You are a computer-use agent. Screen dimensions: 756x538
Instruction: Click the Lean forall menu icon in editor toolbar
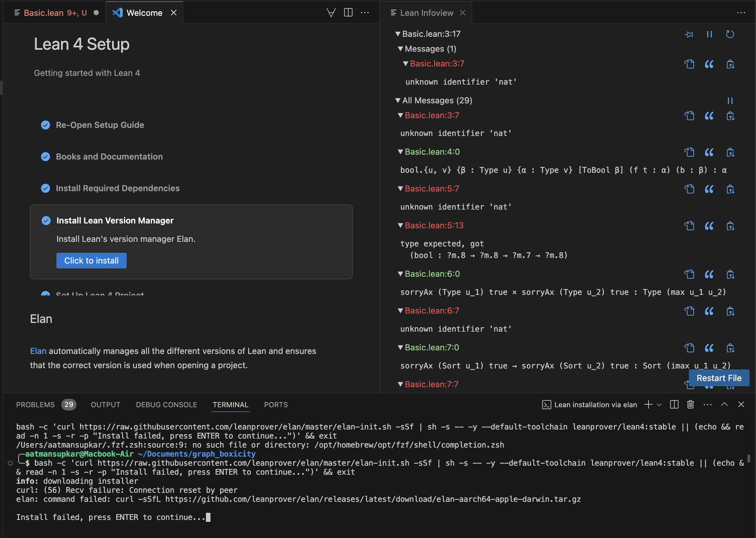coord(331,13)
